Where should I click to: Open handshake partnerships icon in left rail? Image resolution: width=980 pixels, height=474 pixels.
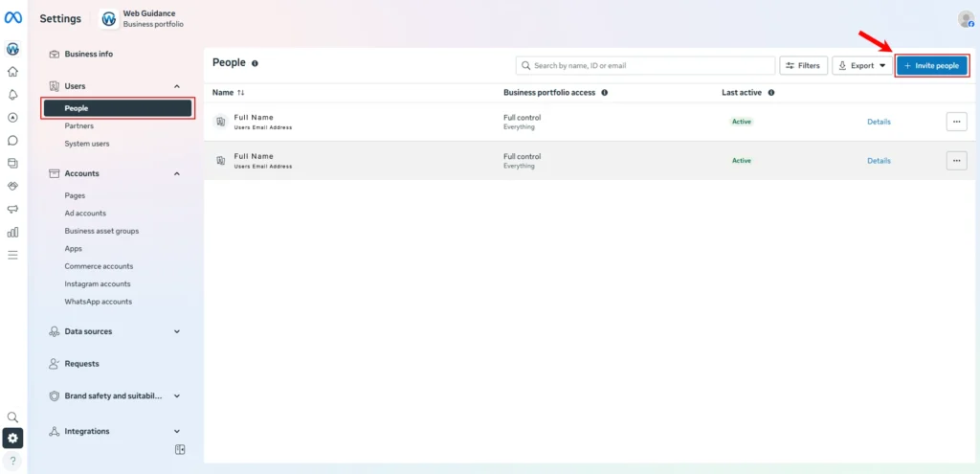tap(12, 187)
